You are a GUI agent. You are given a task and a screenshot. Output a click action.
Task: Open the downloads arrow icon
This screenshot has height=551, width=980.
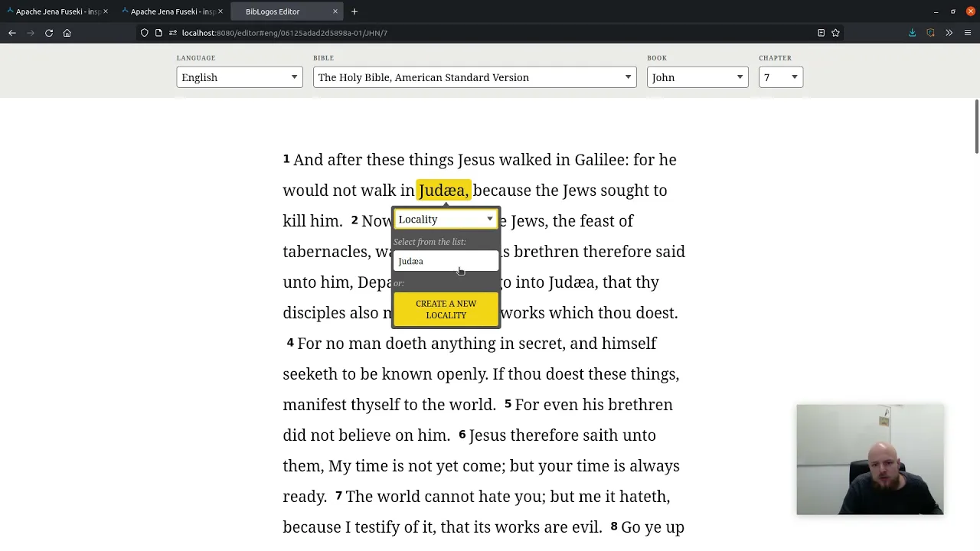click(x=912, y=33)
